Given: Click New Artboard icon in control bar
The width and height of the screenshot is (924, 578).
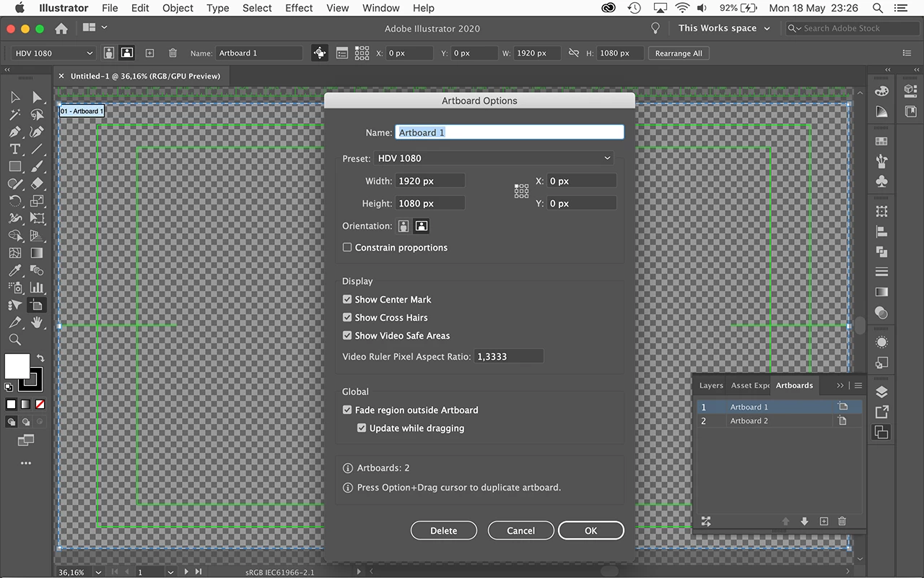Looking at the screenshot, I should tap(149, 53).
